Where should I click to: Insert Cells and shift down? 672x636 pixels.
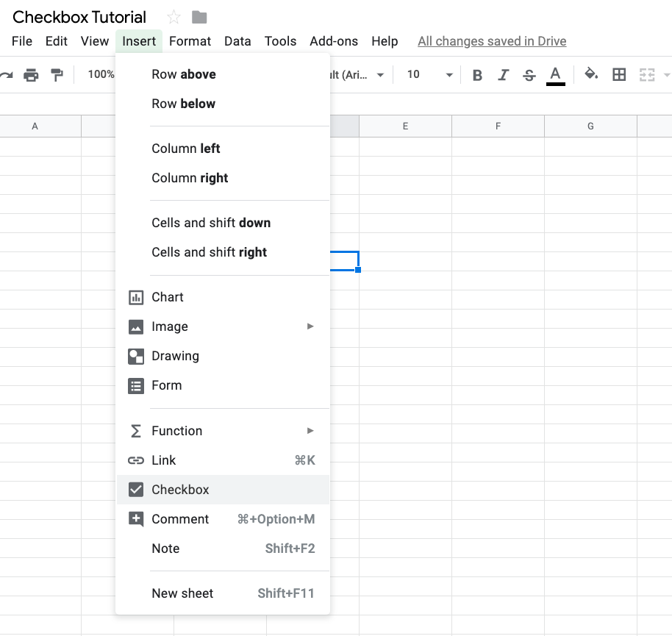[223, 223]
